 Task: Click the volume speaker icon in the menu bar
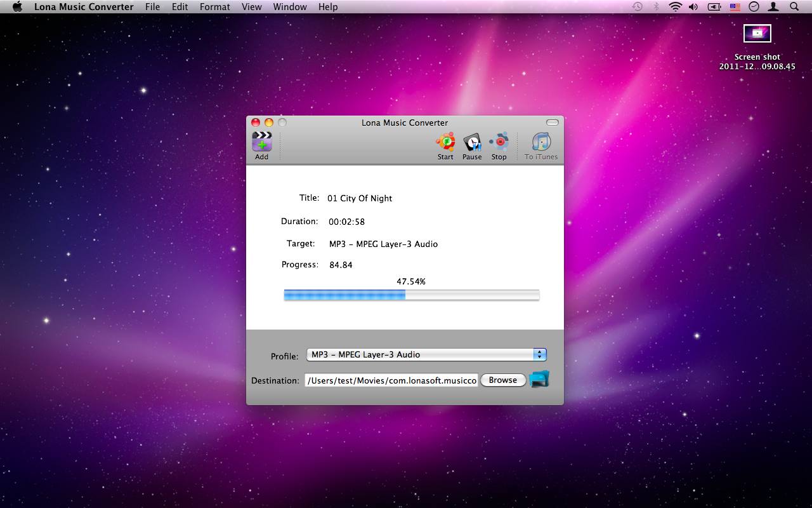[x=693, y=7]
